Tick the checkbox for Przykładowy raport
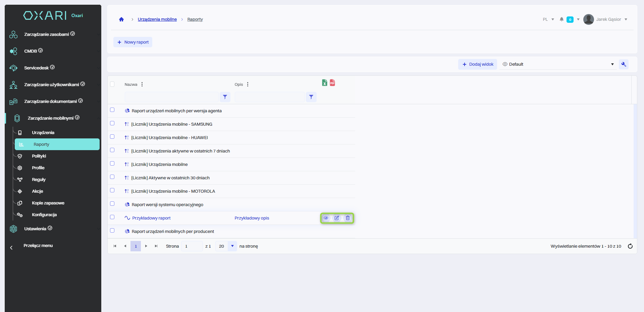This screenshot has height=312, width=644. pyautogui.click(x=112, y=217)
